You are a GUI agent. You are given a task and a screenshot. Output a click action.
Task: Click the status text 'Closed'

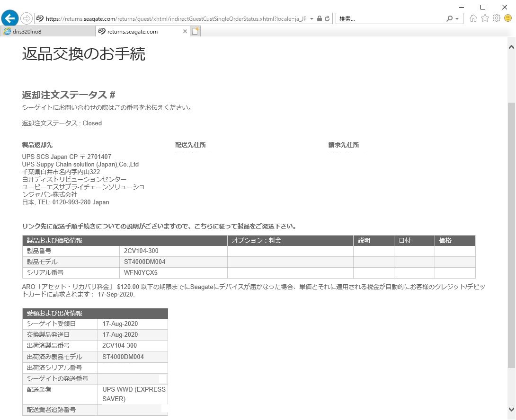[92, 123]
